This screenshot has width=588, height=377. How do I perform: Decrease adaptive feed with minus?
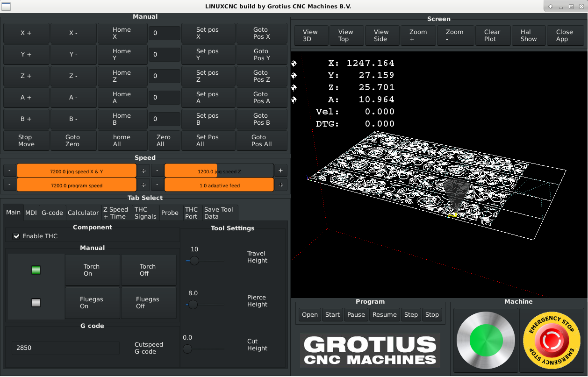158,185
